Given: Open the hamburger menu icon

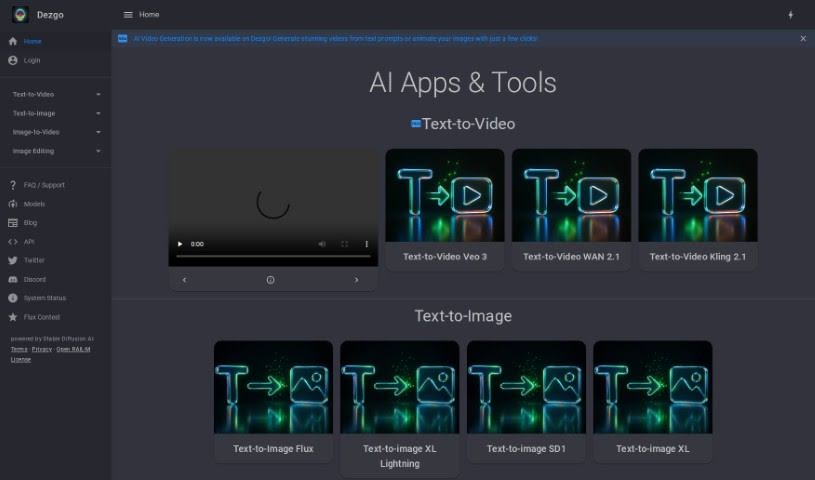Looking at the screenshot, I should click(128, 15).
